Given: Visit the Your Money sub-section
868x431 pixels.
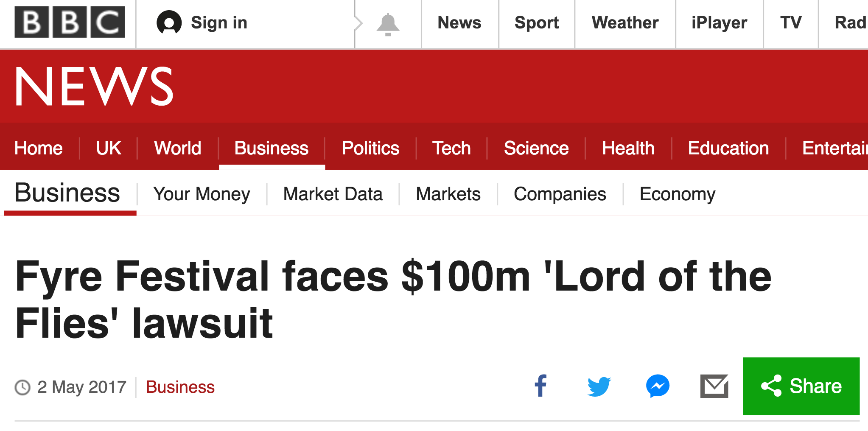Looking at the screenshot, I should [202, 194].
